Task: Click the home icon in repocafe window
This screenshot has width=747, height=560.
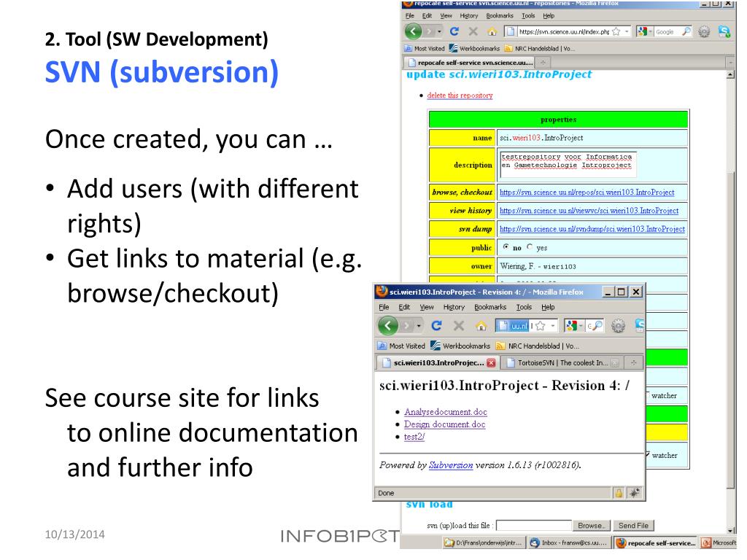Action: pos(492,31)
